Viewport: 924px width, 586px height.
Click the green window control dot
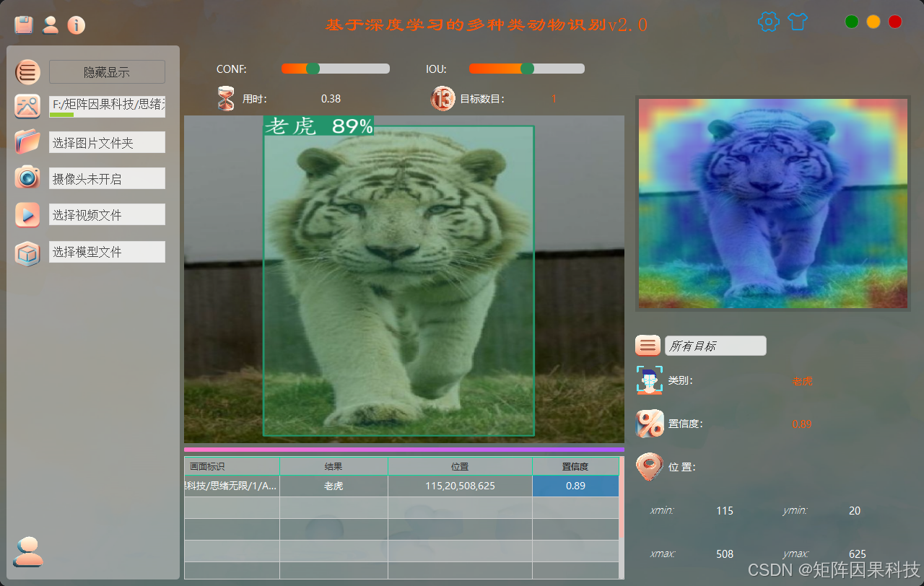[x=852, y=22]
